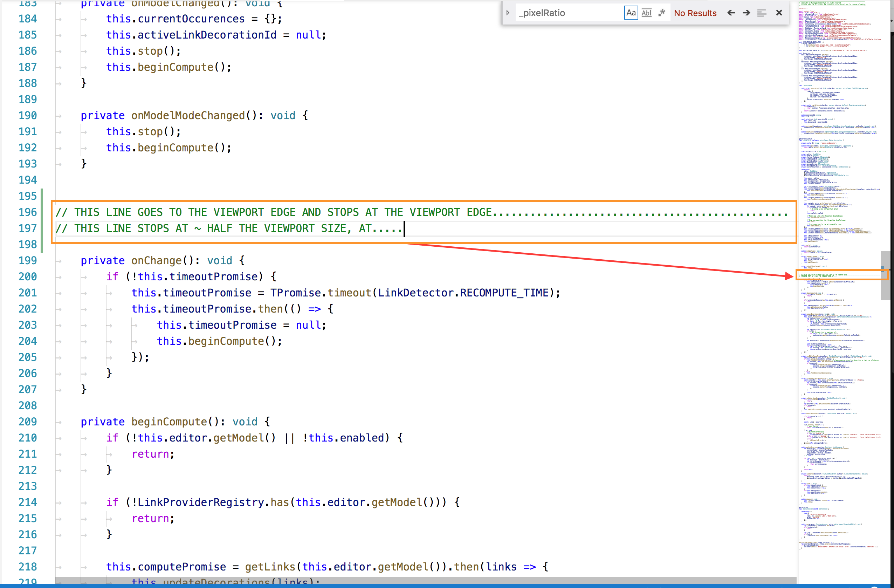Toggle Whole Word matching option

tap(646, 12)
